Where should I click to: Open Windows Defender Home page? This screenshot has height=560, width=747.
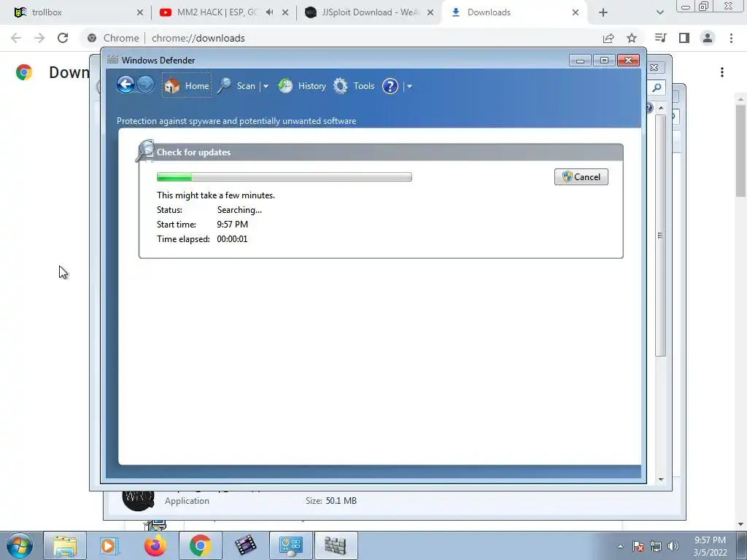pyautogui.click(x=186, y=86)
